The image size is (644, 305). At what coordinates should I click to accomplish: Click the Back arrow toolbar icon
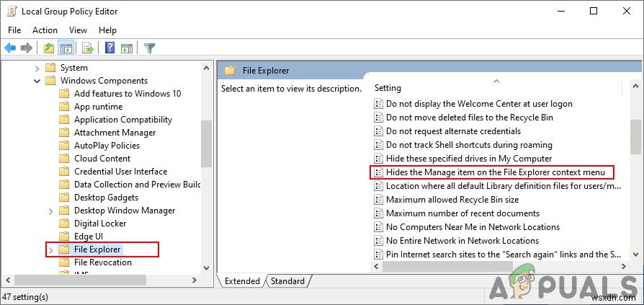coord(10,48)
